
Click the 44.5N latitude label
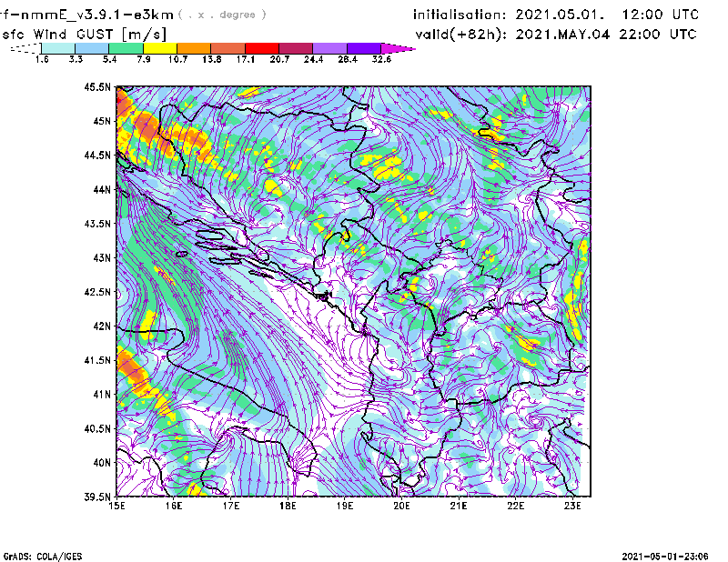tap(97, 155)
